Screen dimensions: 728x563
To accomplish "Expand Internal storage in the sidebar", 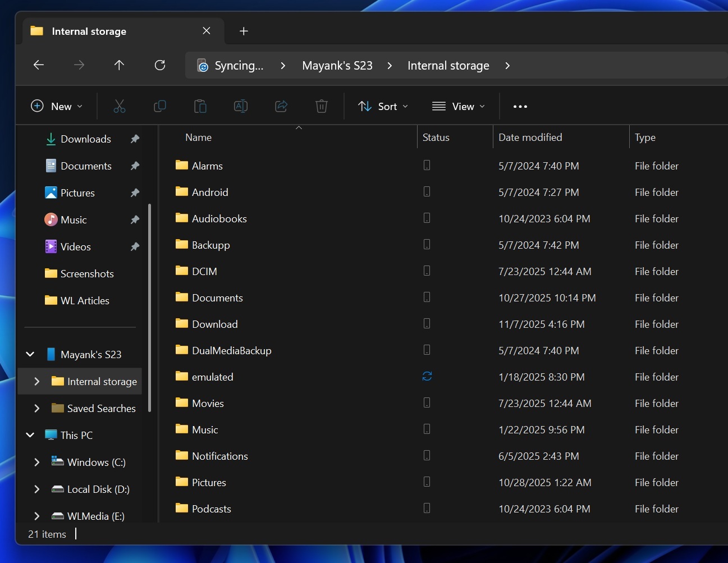I will [x=36, y=381].
